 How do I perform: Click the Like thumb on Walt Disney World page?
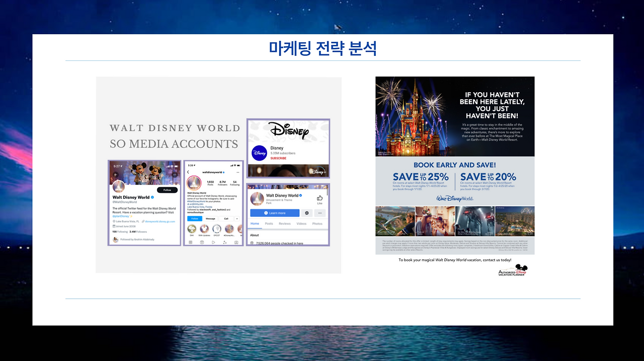320,198
